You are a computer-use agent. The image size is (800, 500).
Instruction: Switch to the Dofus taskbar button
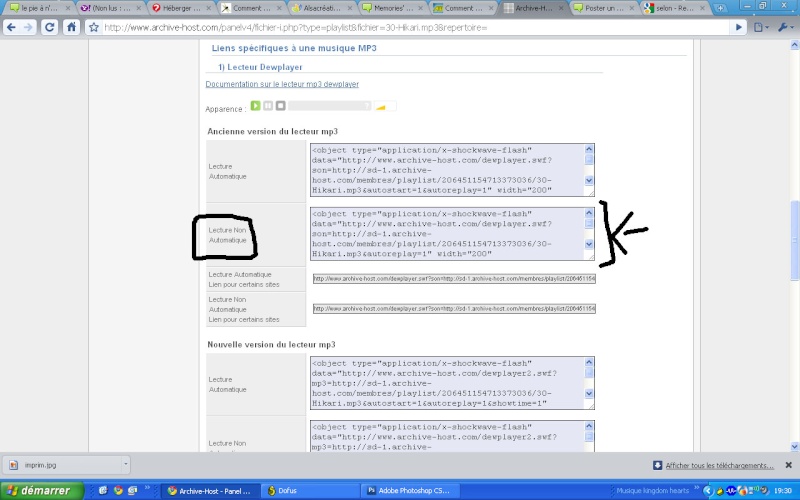pyautogui.click(x=312, y=491)
